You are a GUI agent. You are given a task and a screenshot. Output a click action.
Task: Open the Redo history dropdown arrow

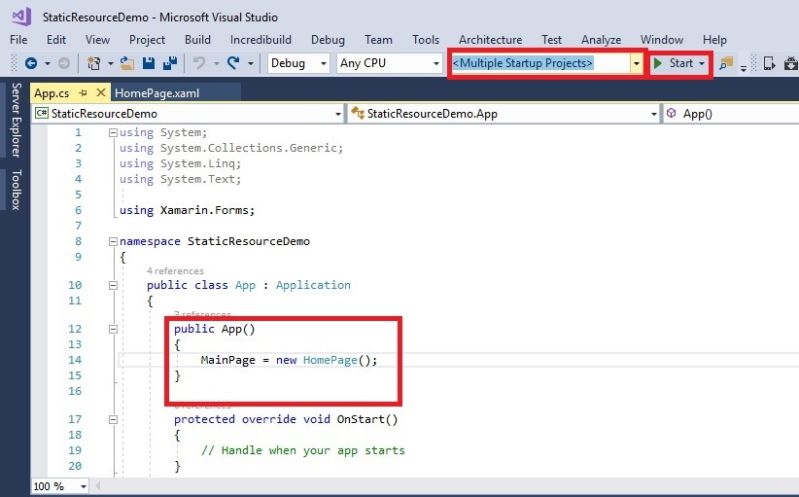[x=250, y=64]
